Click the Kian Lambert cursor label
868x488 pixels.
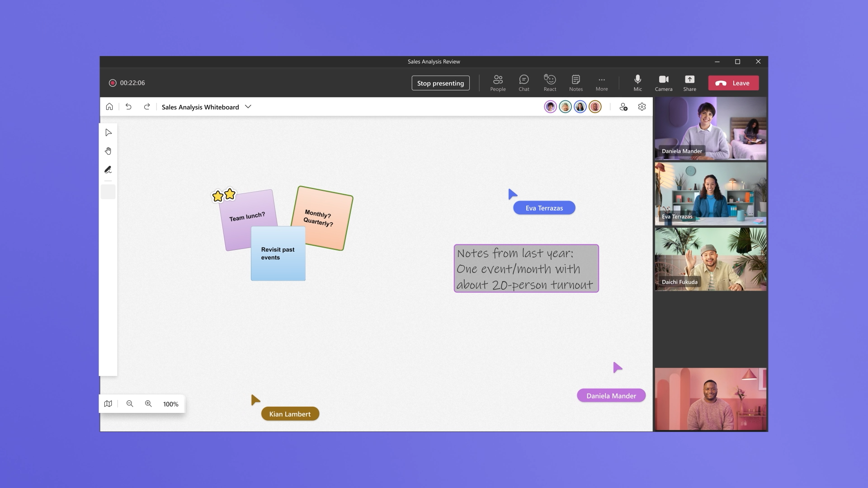pos(290,414)
